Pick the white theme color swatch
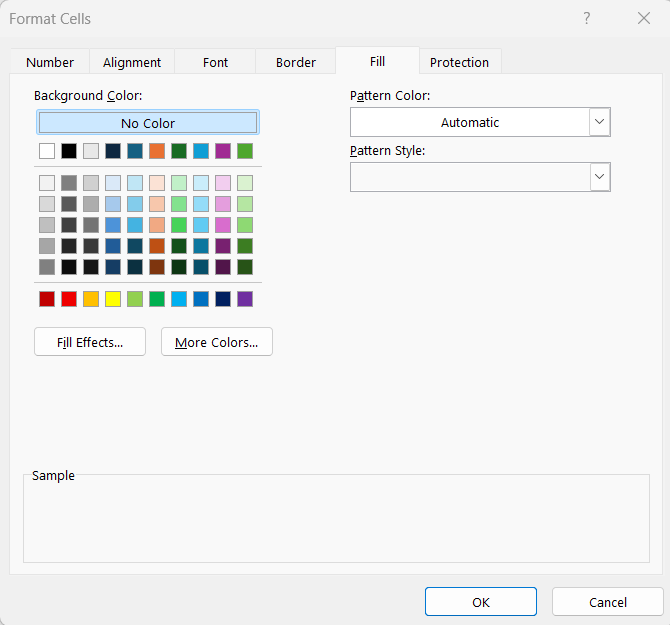This screenshot has width=670, height=625. pyautogui.click(x=47, y=151)
